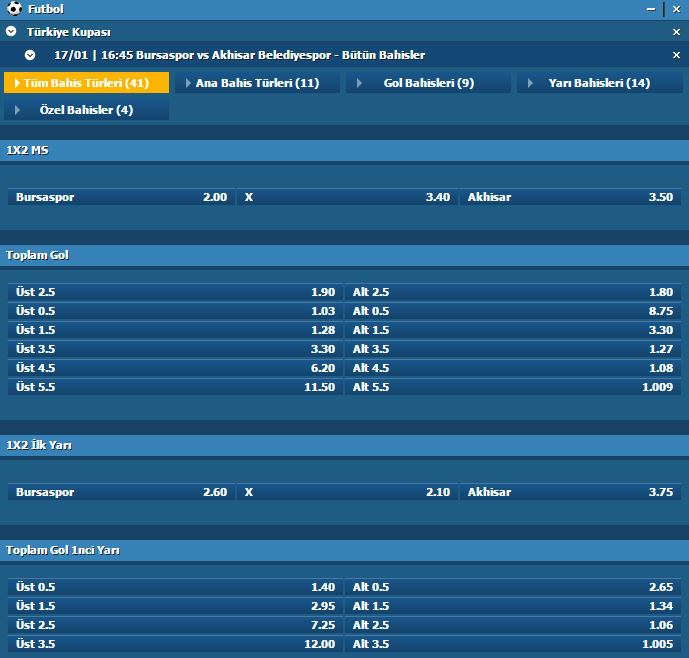Viewport: 689px width, 658px height.
Task: Bet Üst 3.5 at 12.00 first half
Action: pyautogui.click(x=175, y=644)
